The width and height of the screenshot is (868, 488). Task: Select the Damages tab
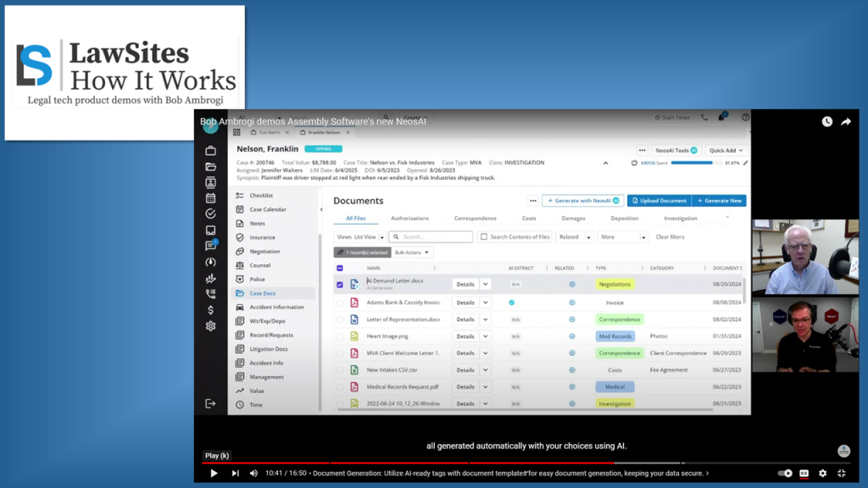click(573, 219)
